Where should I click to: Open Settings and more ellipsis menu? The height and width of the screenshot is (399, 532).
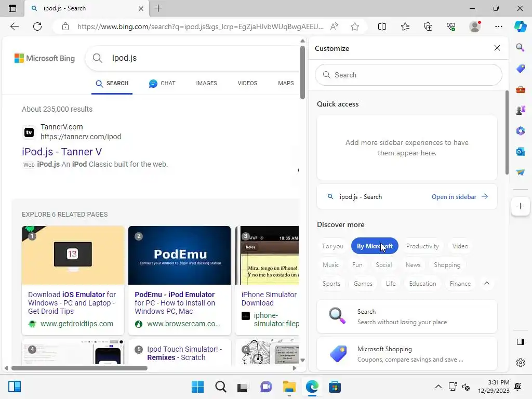coord(498,26)
